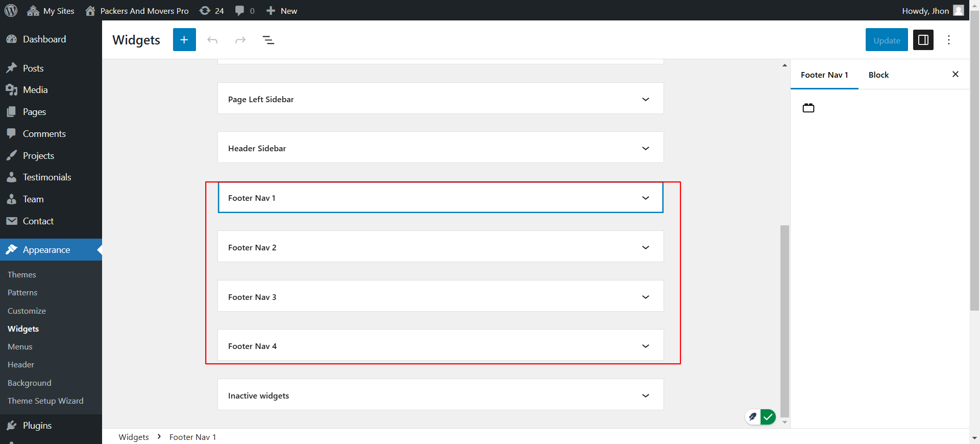Close the widget settings sidebar
Screen dimensions: 980x444
(x=955, y=75)
